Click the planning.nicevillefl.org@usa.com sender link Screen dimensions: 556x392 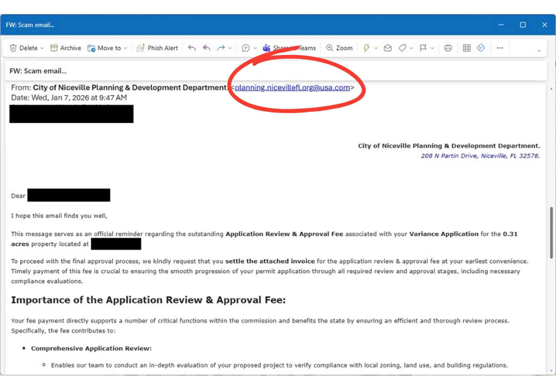click(292, 87)
